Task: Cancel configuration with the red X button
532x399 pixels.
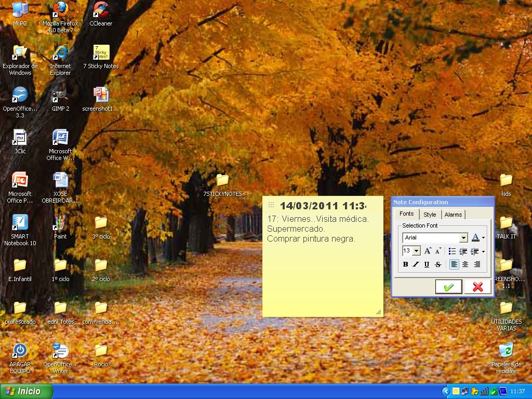Action: coord(477,287)
